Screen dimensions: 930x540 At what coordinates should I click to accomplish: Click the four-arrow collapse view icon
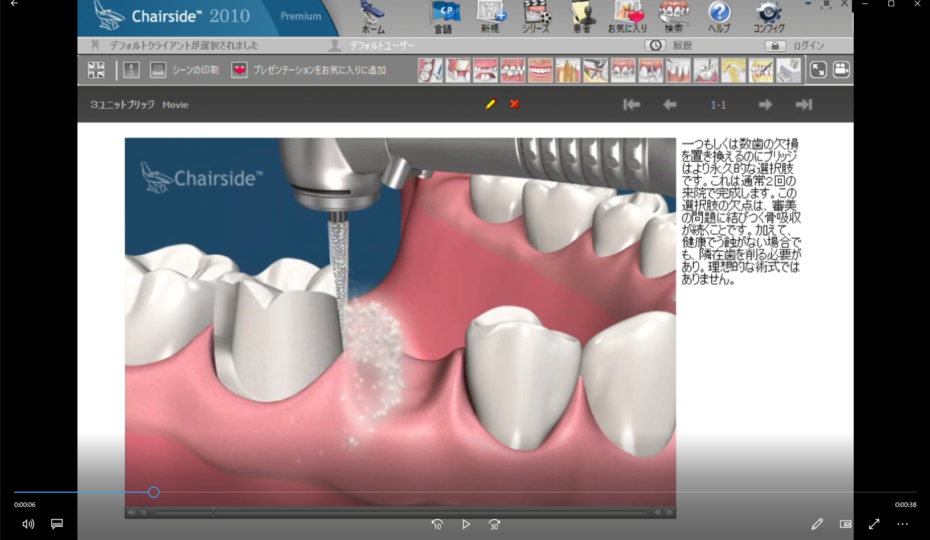click(x=96, y=70)
